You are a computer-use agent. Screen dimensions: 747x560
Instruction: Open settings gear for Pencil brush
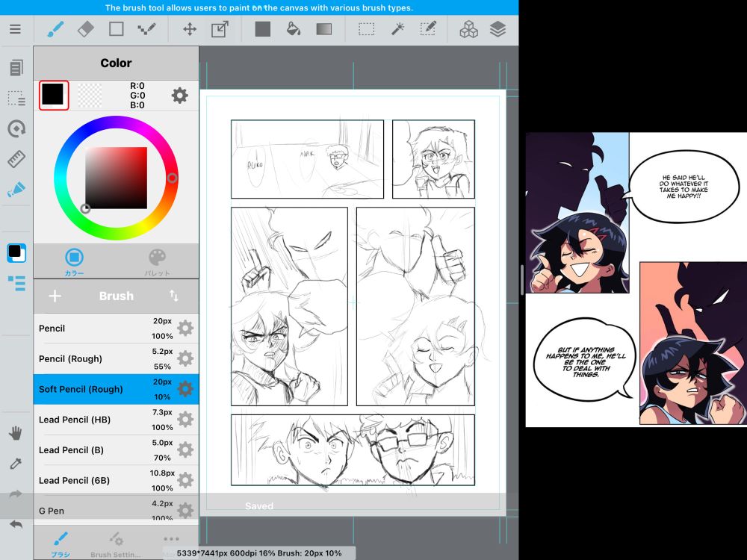(x=185, y=328)
